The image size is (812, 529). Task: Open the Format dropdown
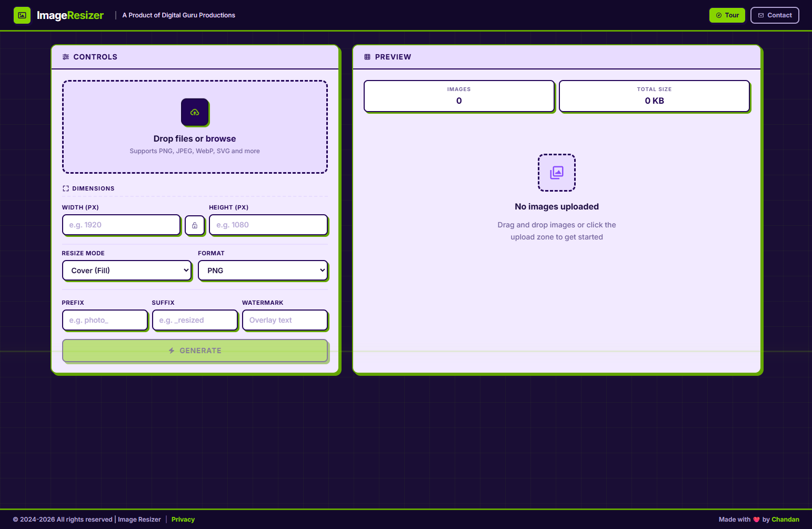click(263, 271)
